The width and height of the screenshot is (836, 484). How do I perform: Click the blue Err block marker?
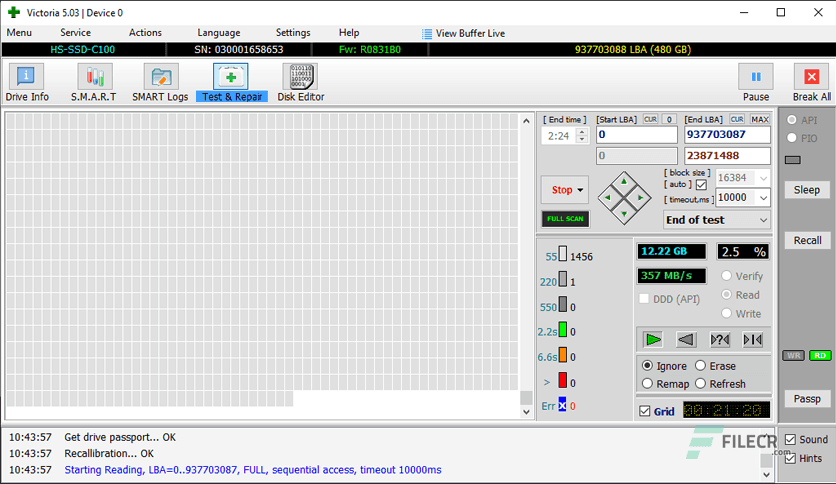(562, 405)
